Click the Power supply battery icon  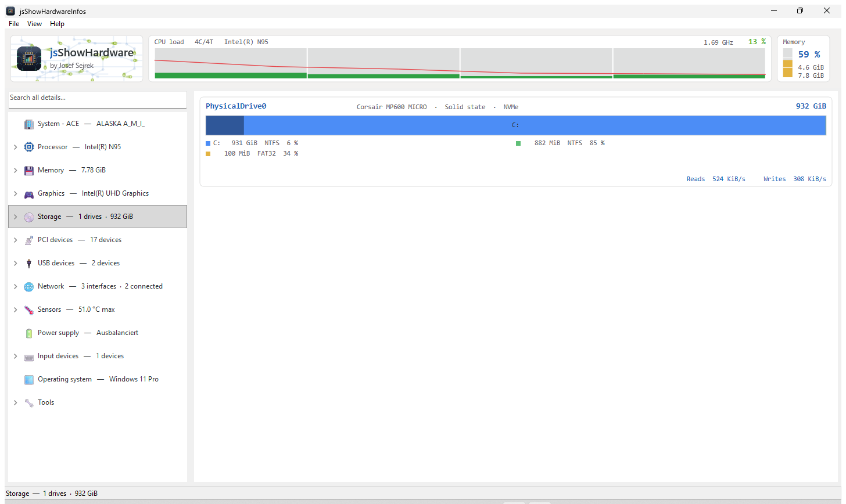click(29, 333)
